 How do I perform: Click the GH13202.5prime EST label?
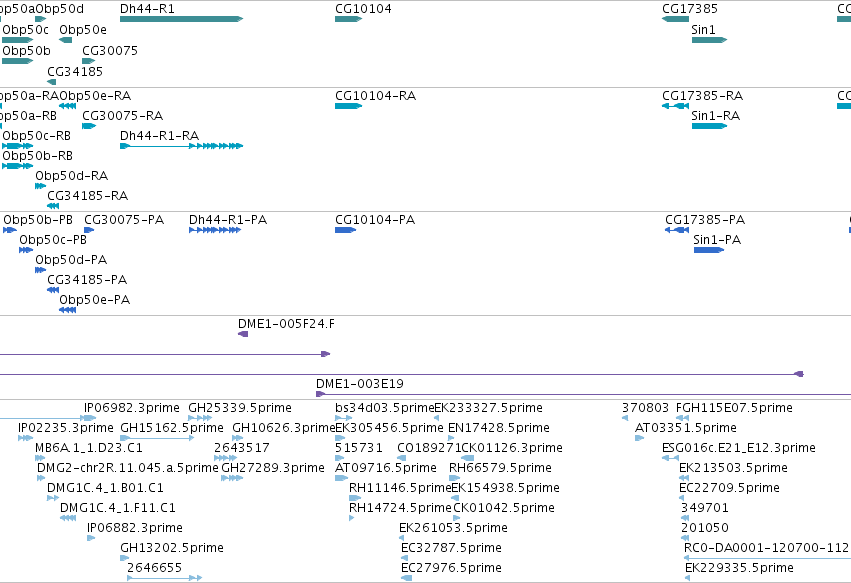click(x=172, y=548)
